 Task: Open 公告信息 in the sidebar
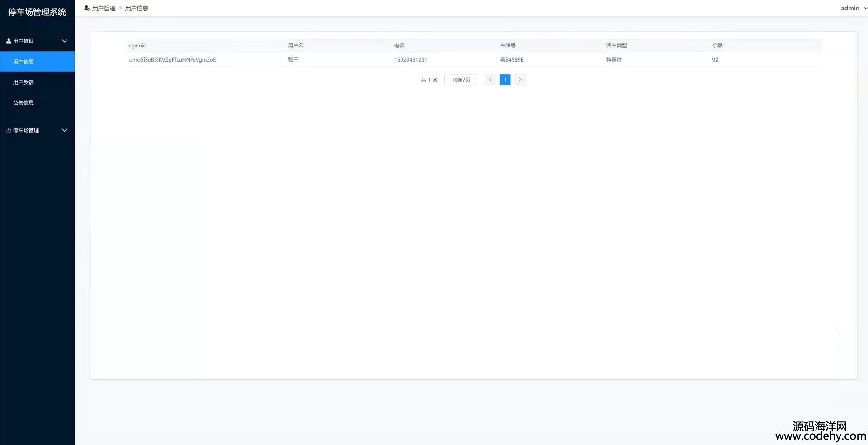pyautogui.click(x=38, y=103)
